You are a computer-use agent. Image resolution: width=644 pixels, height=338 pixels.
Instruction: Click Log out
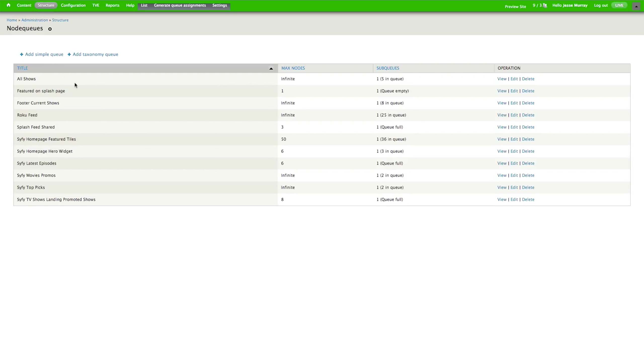coord(601,5)
